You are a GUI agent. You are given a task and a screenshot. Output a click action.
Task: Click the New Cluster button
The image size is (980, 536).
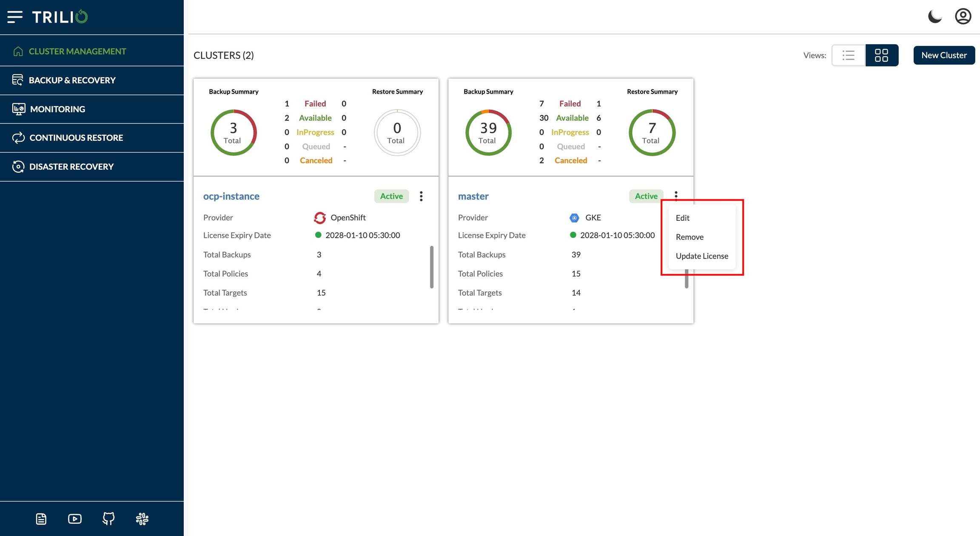(x=944, y=55)
